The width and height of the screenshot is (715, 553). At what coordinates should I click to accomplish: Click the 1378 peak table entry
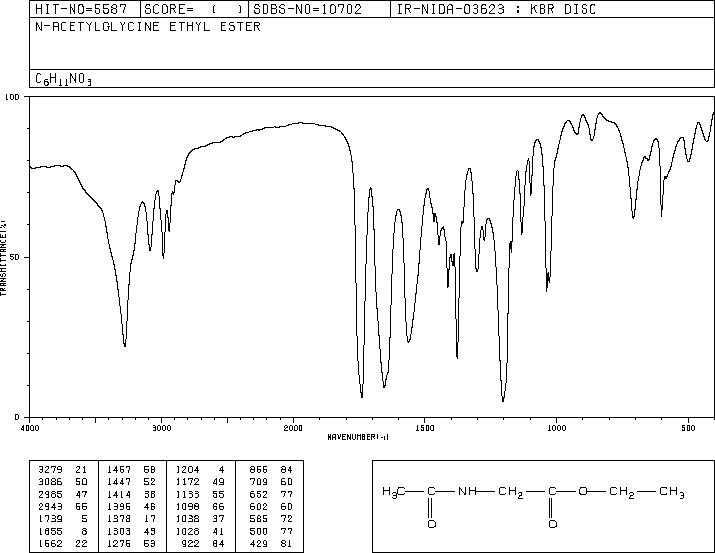pyautogui.click(x=119, y=519)
